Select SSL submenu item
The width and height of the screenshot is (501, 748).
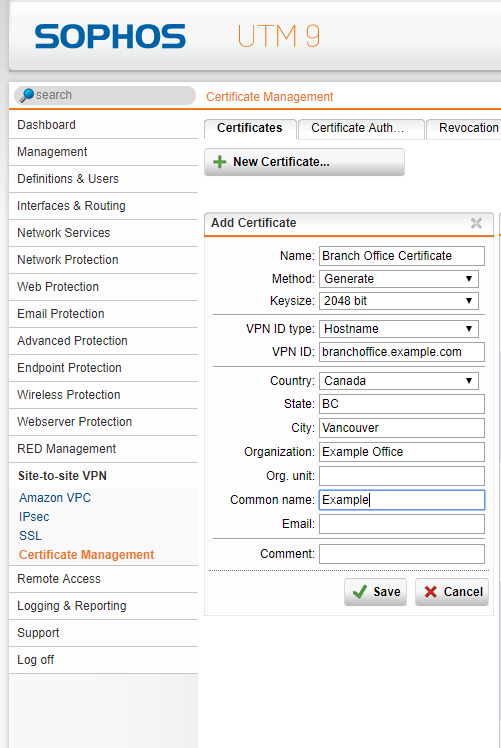30,536
